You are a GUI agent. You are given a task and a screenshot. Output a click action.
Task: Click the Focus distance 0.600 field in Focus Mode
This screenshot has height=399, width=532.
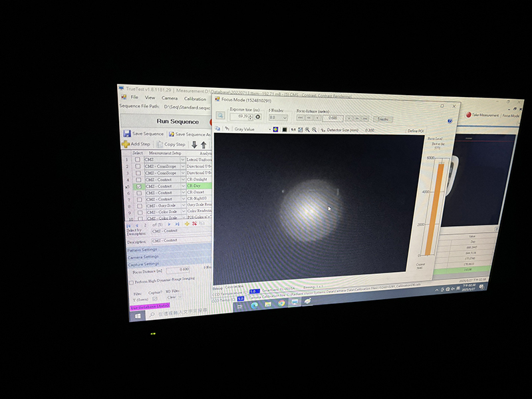333,118
